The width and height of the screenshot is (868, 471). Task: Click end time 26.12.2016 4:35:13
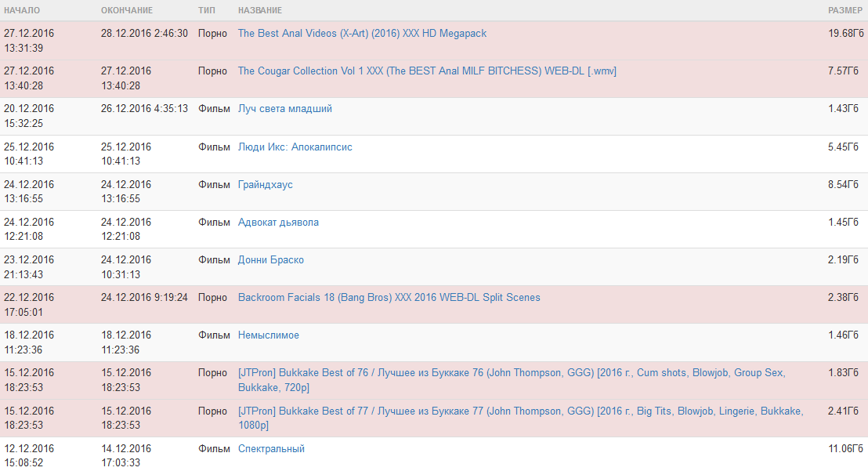pyautogui.click(x=144, y=108)
